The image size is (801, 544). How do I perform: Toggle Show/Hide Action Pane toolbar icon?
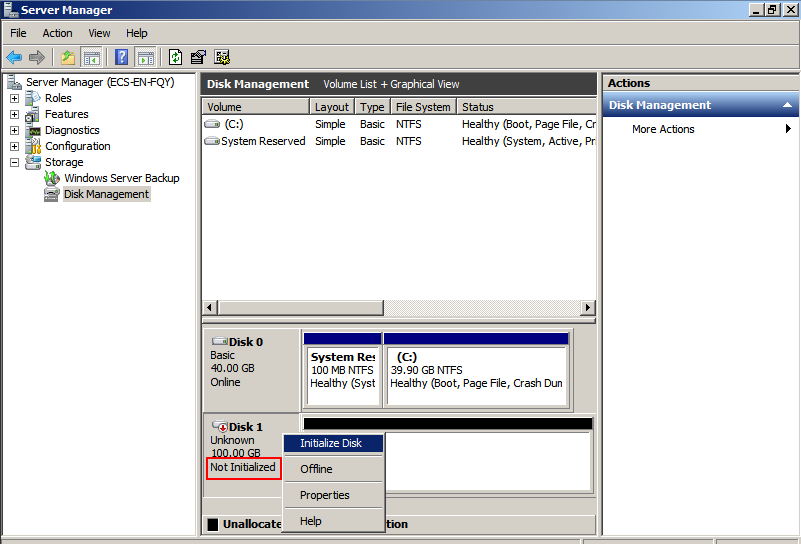146,57
